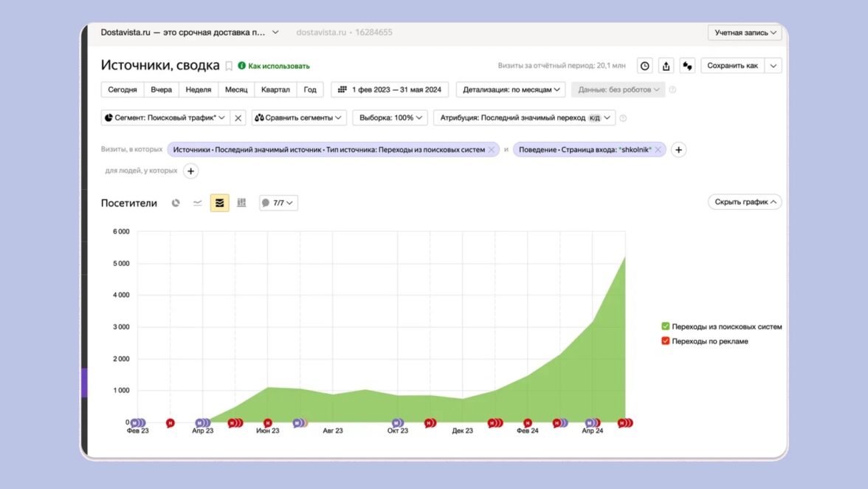Bookmark the Источники, сводка report
This screenshot has width=868, height=489.
[229, 66]
